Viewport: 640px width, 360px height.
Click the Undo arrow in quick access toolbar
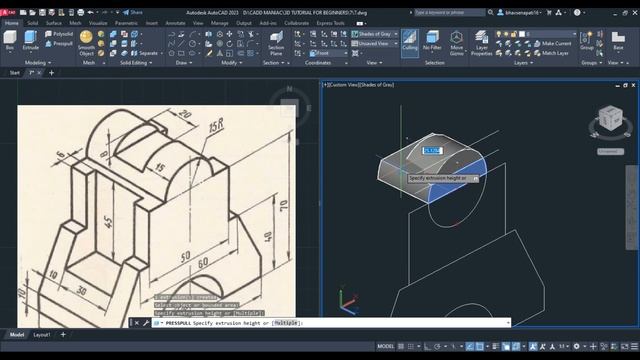click(x=91, y=13)
